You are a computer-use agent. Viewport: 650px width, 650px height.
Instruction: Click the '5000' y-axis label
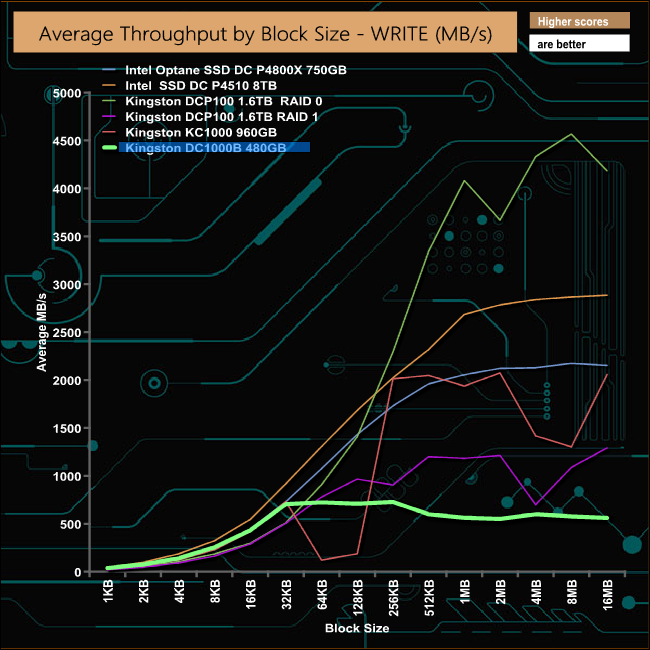click(x=67, y=93)
